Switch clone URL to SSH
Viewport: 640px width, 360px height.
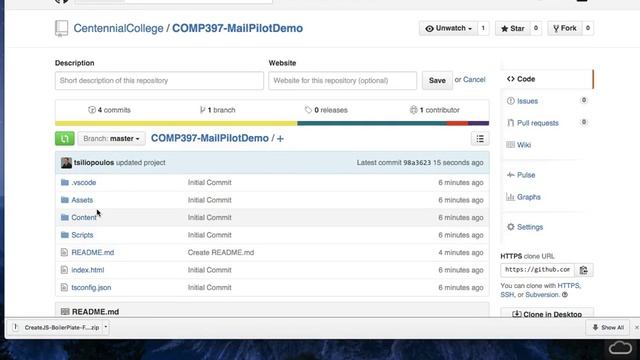507,295
